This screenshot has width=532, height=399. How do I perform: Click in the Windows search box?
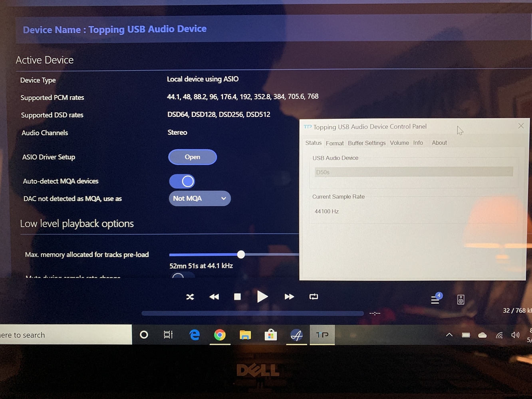(x=66, y=335)
